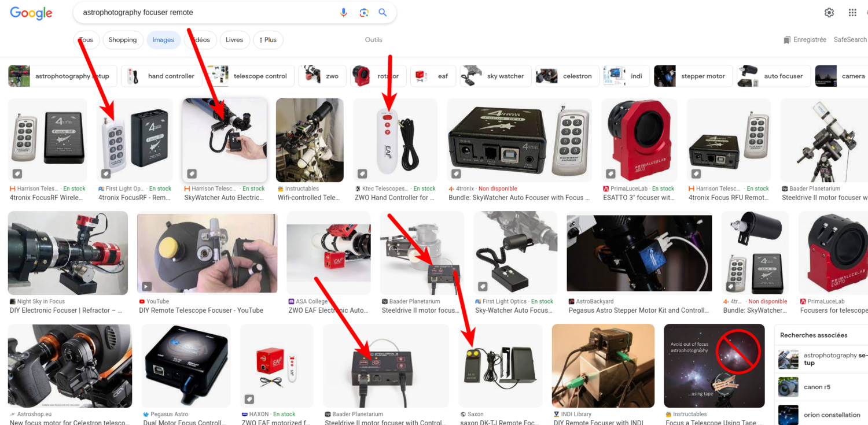
Task: Open Google Lens image search
Action: click(x=363, y=12)
